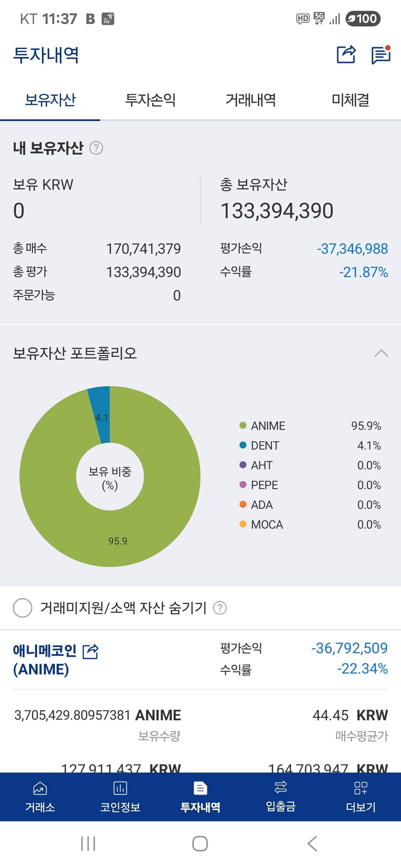
Task: Tap the 입출금 deposit/withdrawal icon
Action: pyautogui.click(x=281, y=788)
